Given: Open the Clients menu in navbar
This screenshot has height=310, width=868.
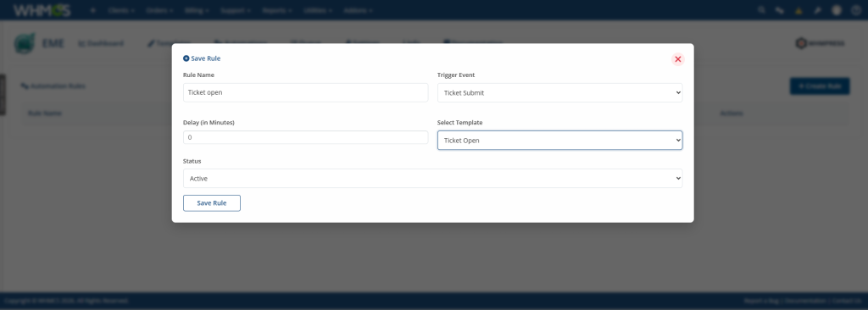Looking at the screenshot, I should (x=122, y=10).
